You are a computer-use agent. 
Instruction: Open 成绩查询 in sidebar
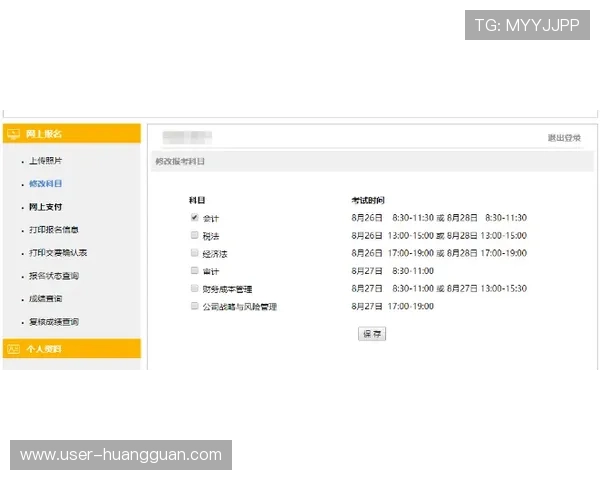pyautogui.click(x=46, y=299)
